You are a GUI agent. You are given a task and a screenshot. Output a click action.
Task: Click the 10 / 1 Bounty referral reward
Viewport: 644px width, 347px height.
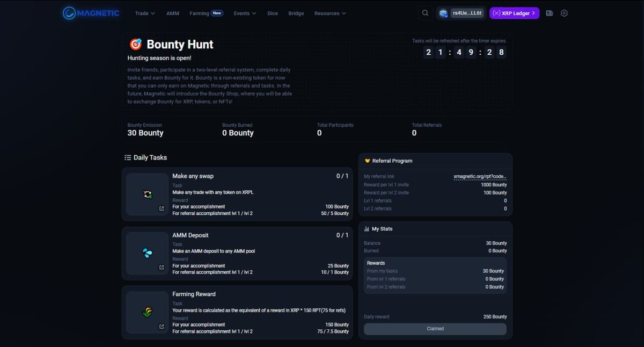tap(334, 272)
